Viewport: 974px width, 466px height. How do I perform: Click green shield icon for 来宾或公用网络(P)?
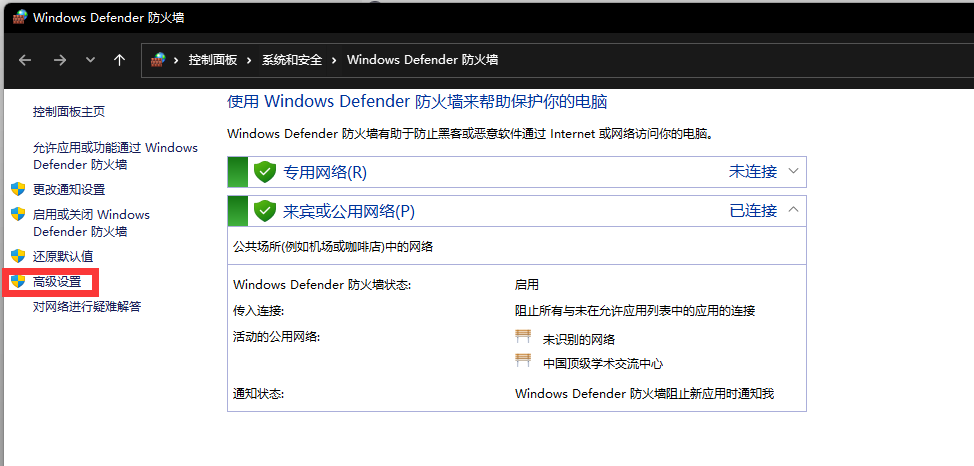[265, 211]
